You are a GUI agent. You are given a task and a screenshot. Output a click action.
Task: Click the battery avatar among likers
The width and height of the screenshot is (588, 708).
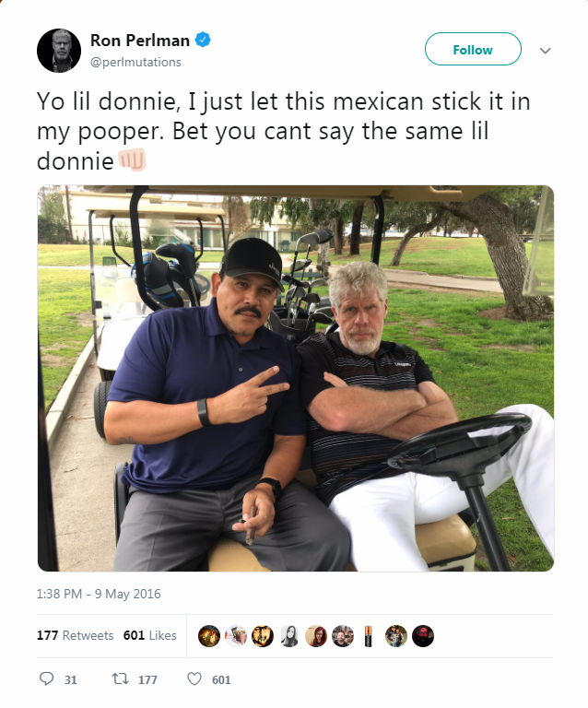(370, 636)
